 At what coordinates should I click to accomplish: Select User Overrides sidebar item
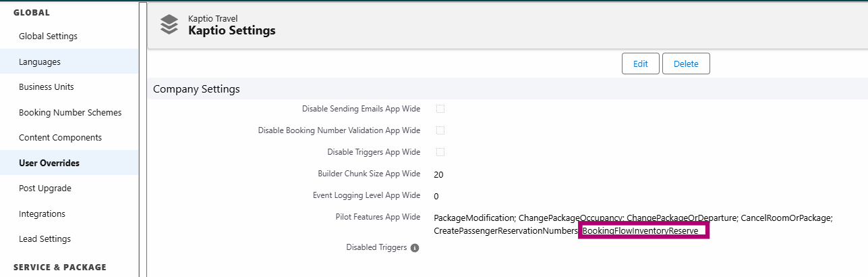tap(49, 163)
